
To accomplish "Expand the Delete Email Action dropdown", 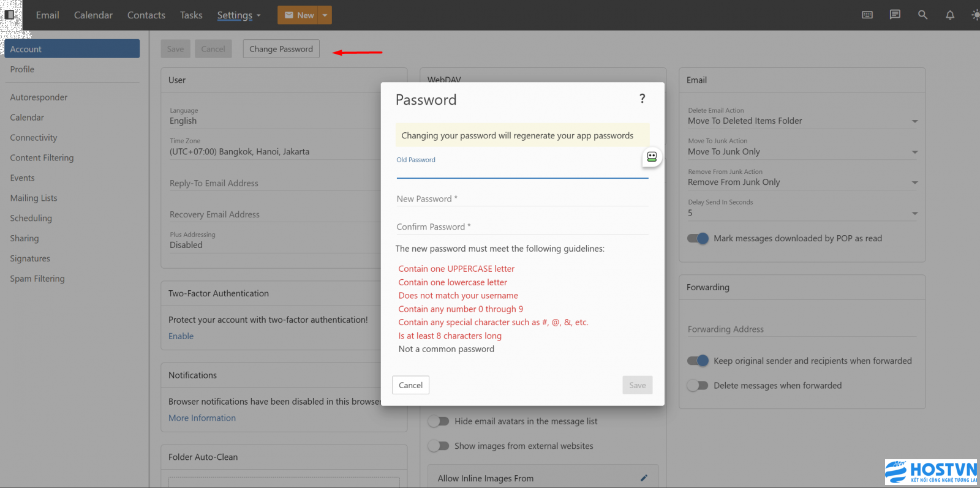I will [x=914, y=121].
